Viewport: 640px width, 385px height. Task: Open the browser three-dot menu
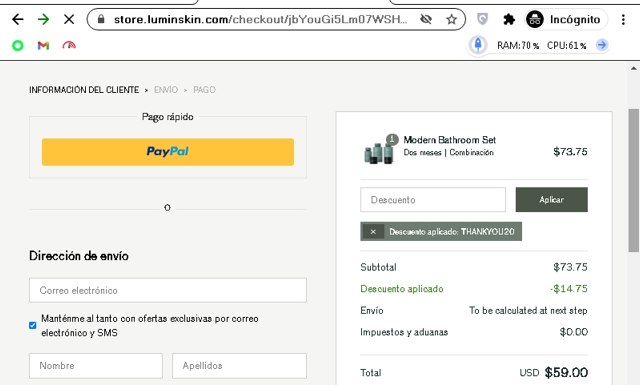[623, 19]
